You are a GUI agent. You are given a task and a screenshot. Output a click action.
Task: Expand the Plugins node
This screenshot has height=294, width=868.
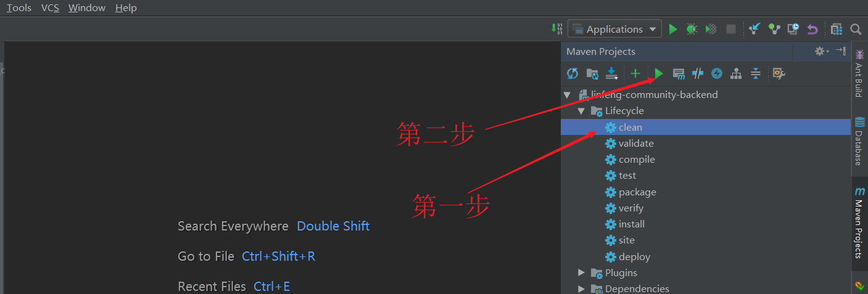(581, 272)
